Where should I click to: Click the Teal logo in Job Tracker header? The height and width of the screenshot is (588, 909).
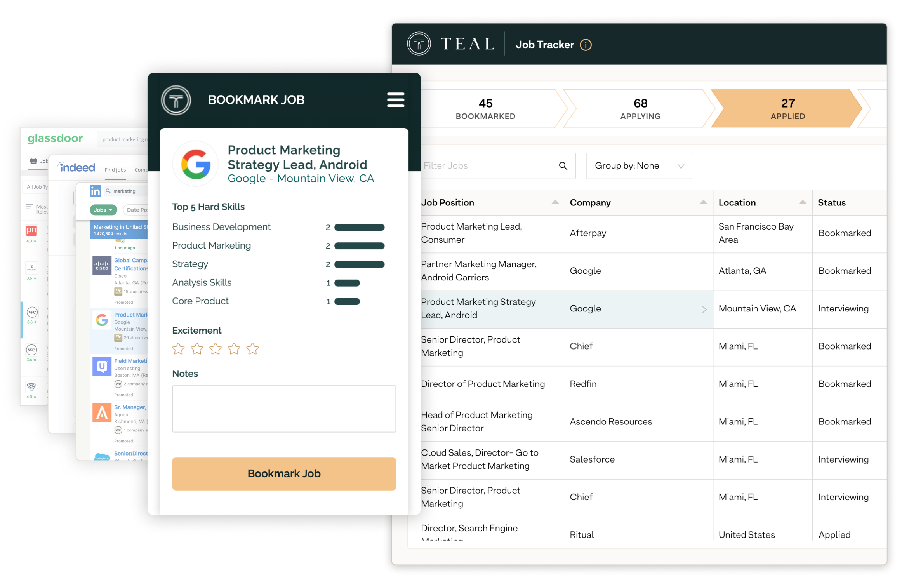coord(419,44)
